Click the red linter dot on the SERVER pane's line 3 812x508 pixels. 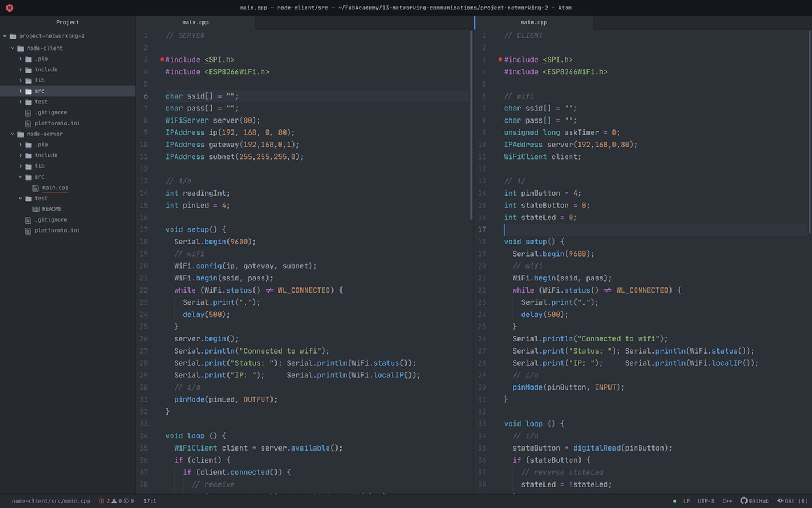(x=162, y=60)
